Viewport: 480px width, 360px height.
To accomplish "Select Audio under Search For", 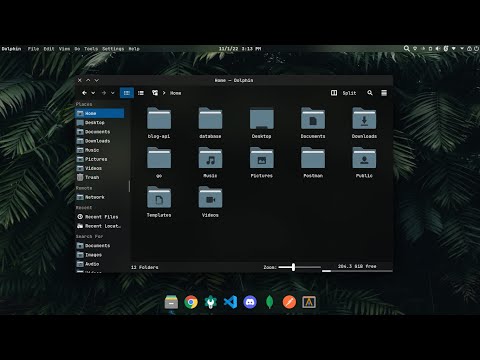I will click(100, 264).
